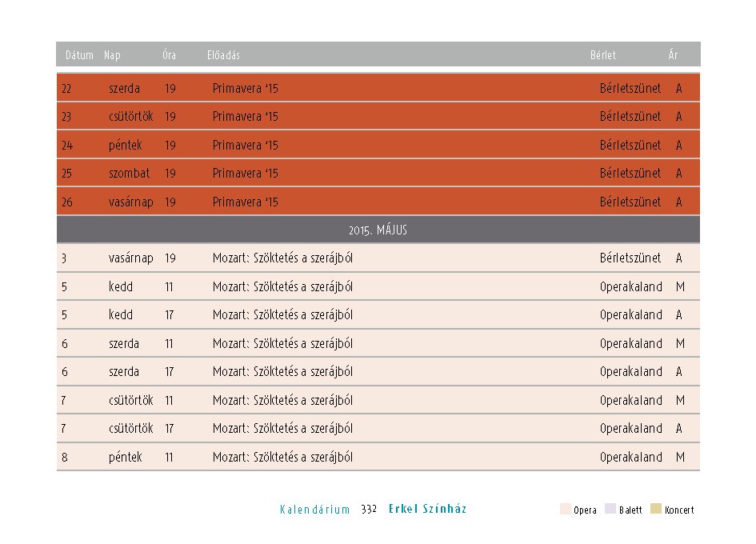Click the 2015. MÁJUS section header

[378, 230]
